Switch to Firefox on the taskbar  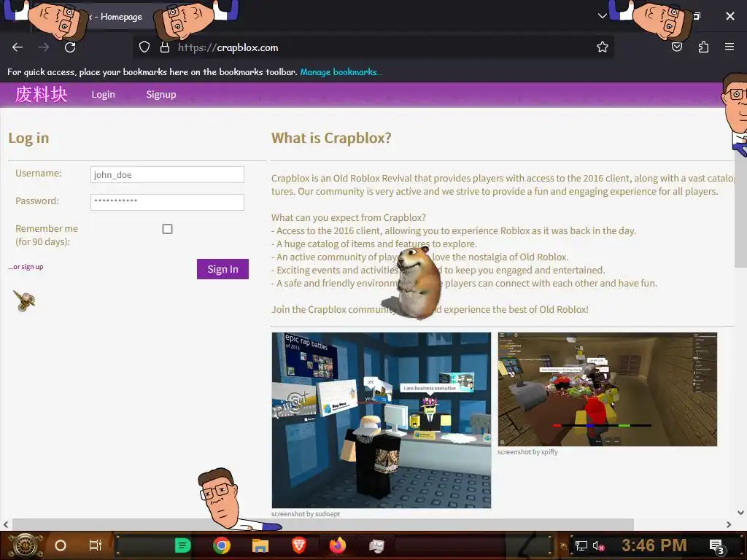click(337, 545)
